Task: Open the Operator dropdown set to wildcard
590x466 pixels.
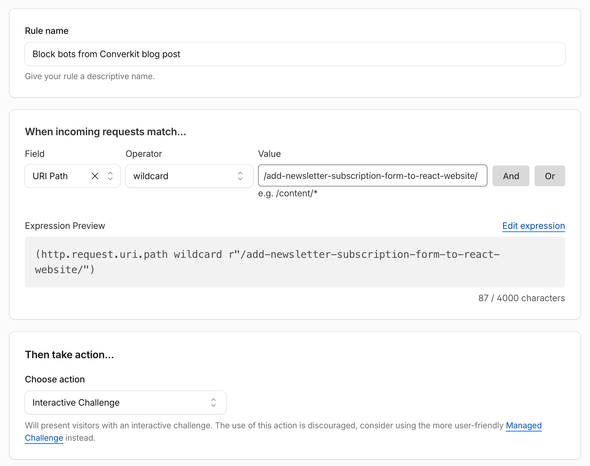Action: (x=189, y=176)
